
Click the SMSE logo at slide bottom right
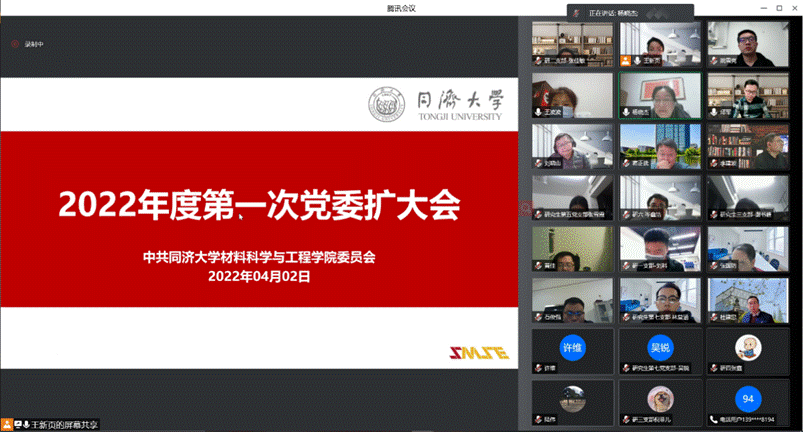pos(483,353)
